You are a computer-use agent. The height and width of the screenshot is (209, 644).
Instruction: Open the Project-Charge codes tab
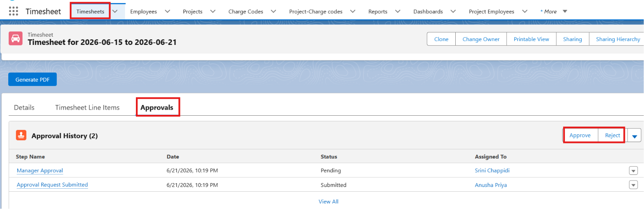316,11
